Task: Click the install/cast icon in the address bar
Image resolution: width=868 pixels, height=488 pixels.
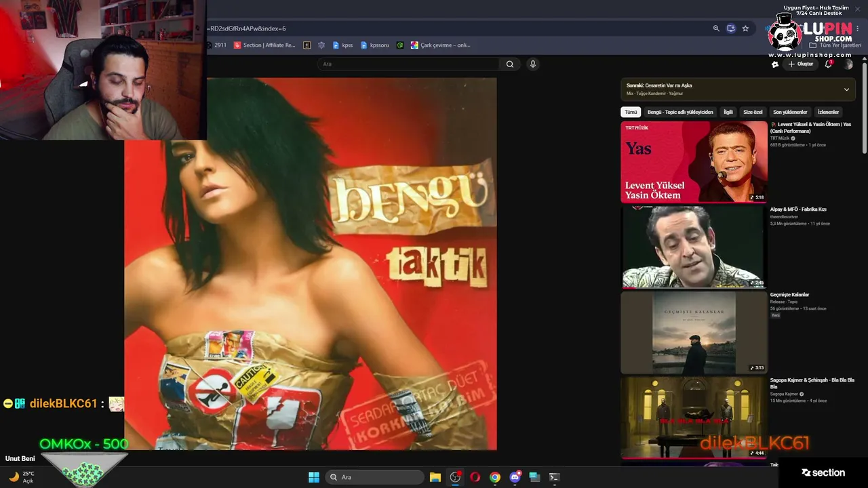Action: coord(730,28)
